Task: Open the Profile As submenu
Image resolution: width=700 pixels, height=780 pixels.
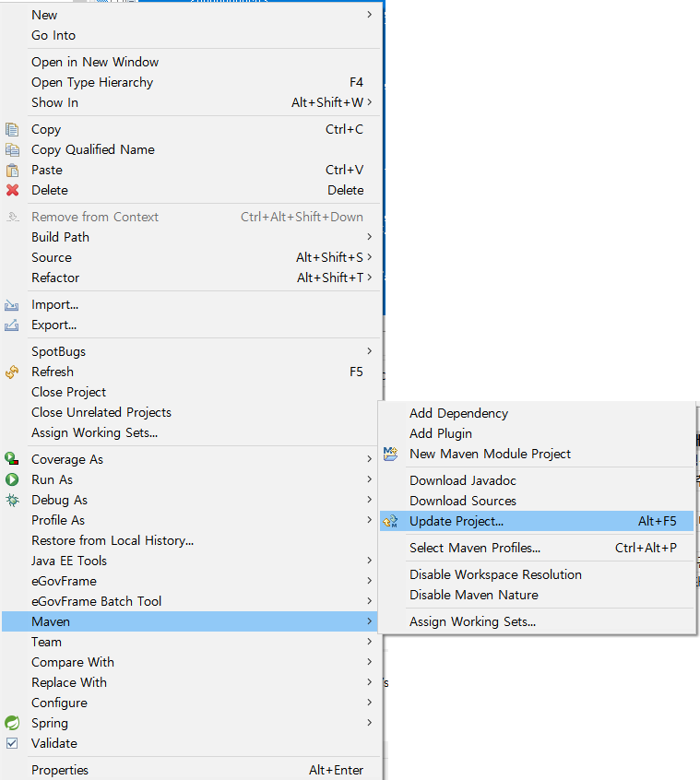Action: (191, 520)
